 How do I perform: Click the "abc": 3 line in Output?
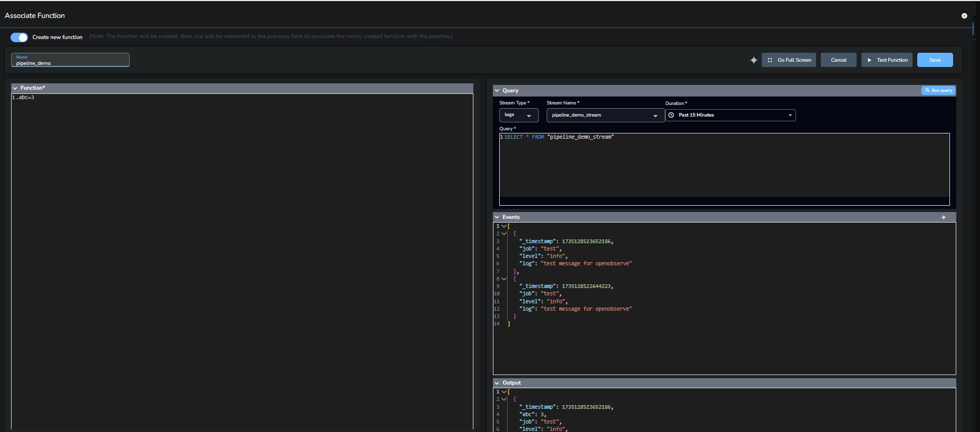coord(532,415)
